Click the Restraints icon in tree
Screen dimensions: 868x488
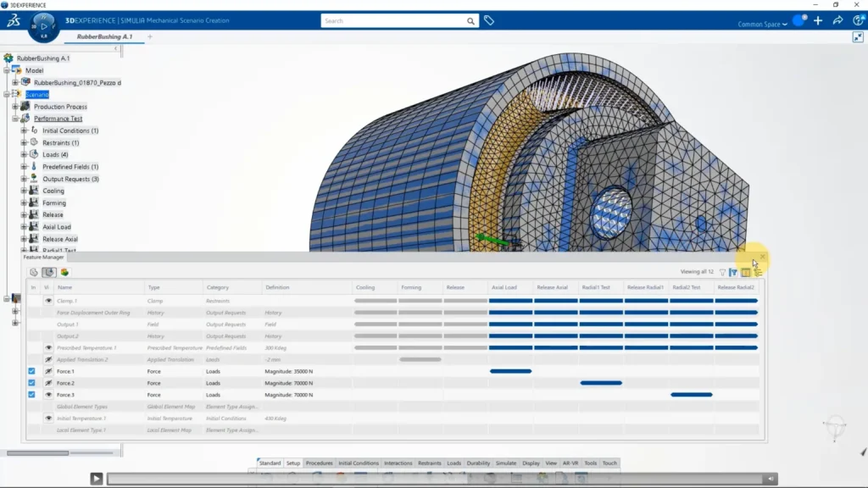[34, 142]
